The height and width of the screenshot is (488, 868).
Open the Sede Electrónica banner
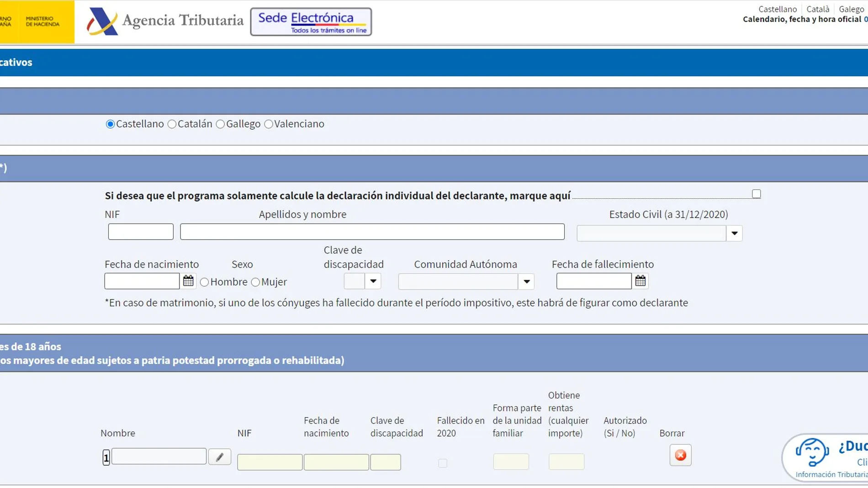(311, 21)
